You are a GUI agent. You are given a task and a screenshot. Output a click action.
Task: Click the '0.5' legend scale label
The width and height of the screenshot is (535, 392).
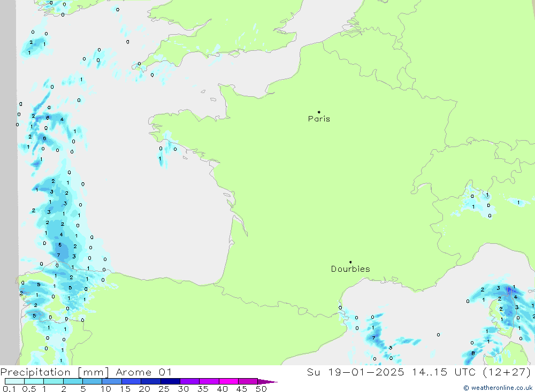coord(29,389)
